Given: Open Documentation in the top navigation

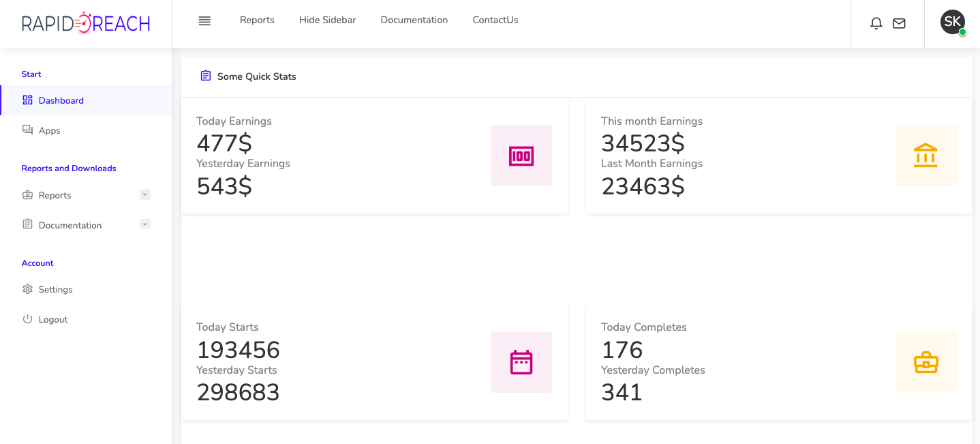Looking at the screenshot, I should tap(414, 20).
